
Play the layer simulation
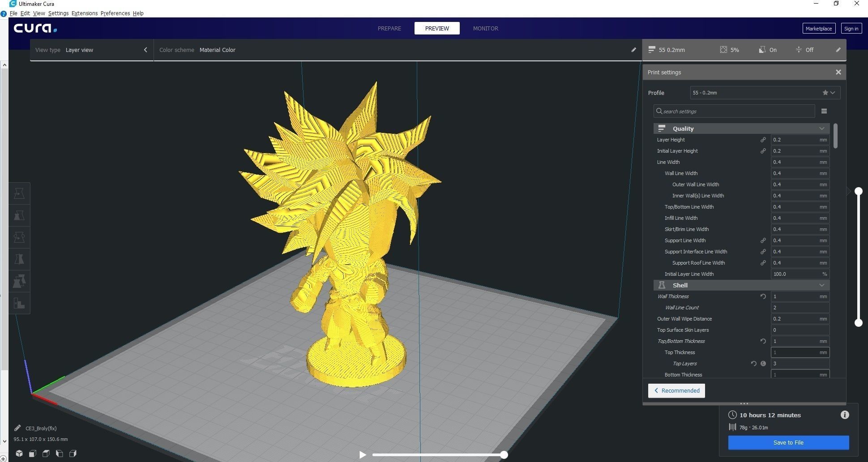tap(362, 455)
